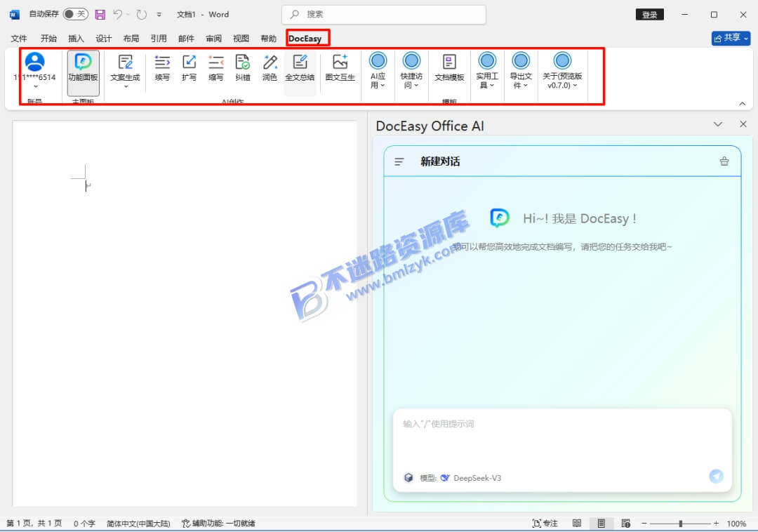758x532 pixels.
Task: Open the AI应用 menu
Action: coord(378,71)
